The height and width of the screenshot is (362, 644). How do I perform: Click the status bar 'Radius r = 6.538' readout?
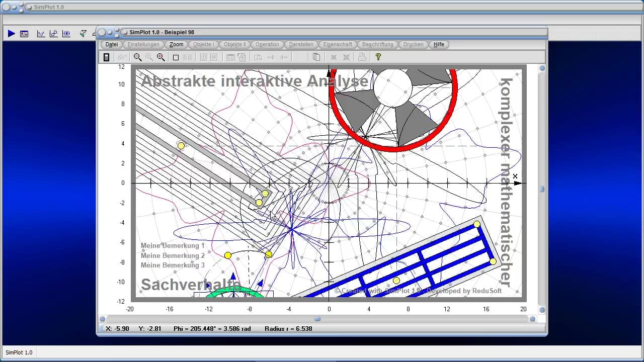pyautogui.click(x=288, y=329)
